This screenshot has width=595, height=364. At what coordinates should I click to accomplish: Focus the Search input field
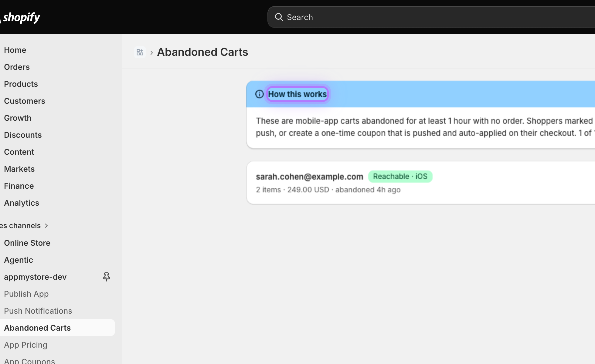pyautogui.click(x=431, y=17)
